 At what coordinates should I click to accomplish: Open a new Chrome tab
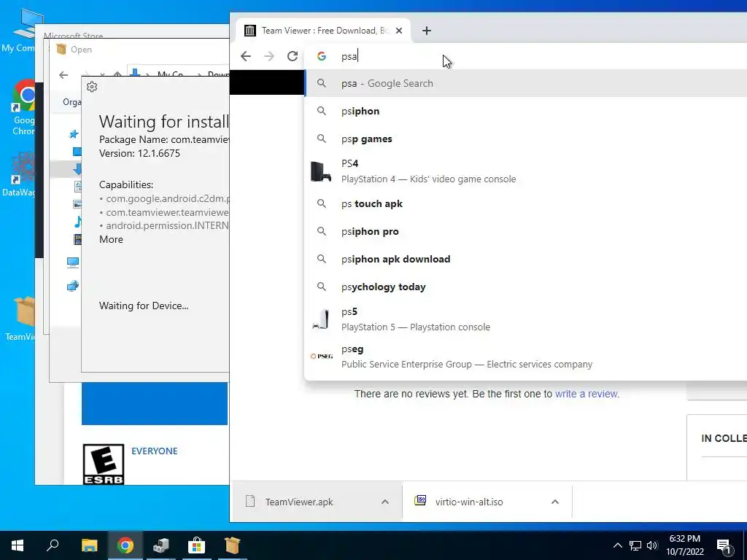pos(426,31)
